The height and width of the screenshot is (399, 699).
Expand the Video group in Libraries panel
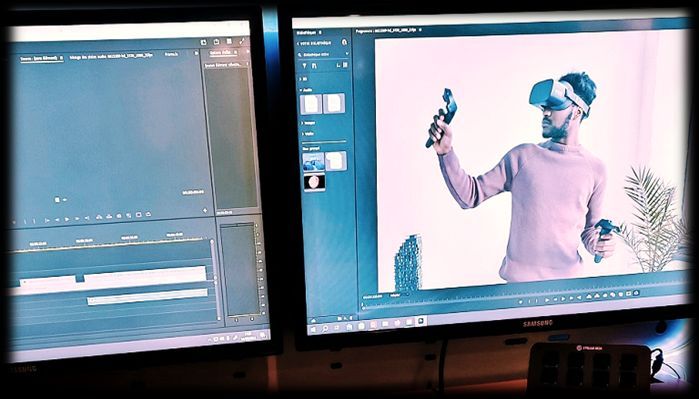click(302, 133)
